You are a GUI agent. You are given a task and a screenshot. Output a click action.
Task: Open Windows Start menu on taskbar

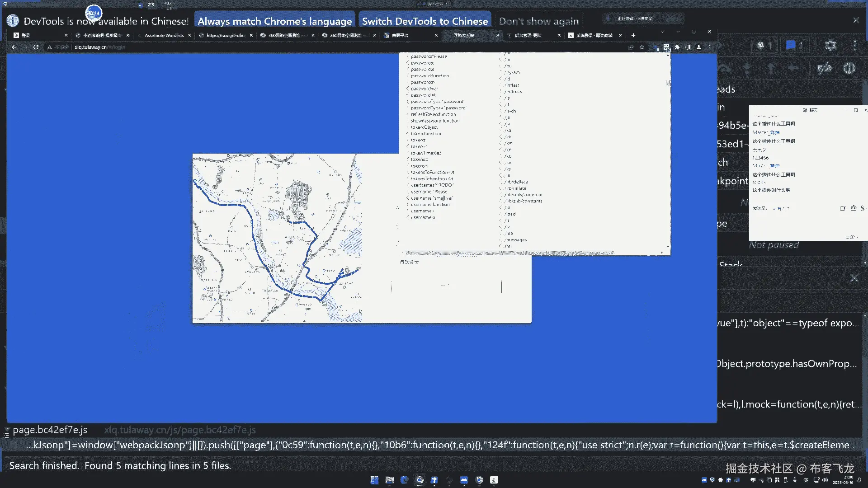[374, 480]
